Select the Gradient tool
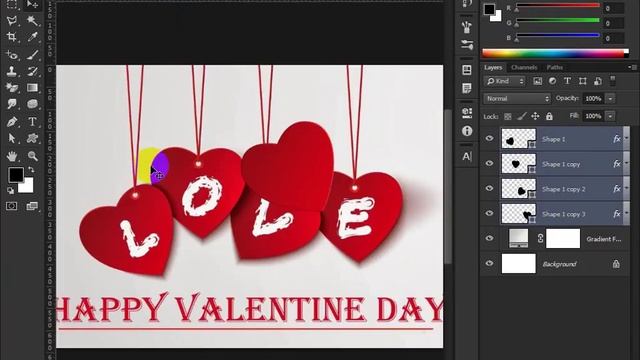This screenshot has height=360, width=640. pos(32,88)
